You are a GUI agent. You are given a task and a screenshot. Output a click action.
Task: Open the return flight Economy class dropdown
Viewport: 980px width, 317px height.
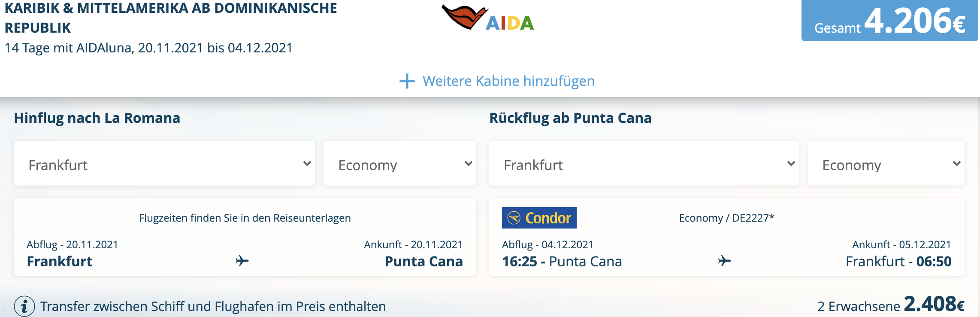[886, 164]
